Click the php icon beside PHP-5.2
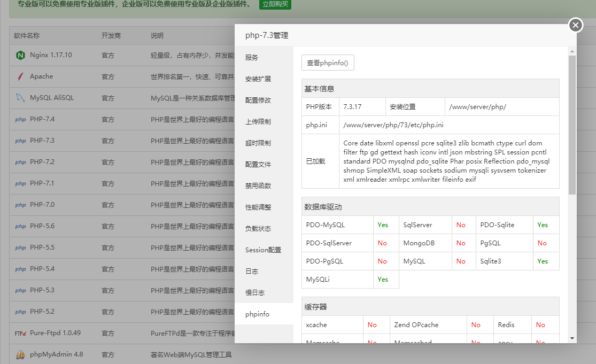 pyautogui.click(x=20, y=312)
